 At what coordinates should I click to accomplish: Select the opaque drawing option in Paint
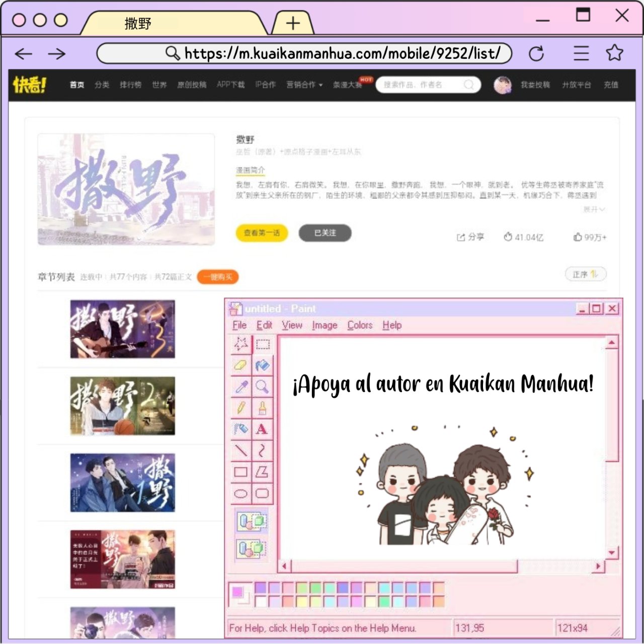252,521
